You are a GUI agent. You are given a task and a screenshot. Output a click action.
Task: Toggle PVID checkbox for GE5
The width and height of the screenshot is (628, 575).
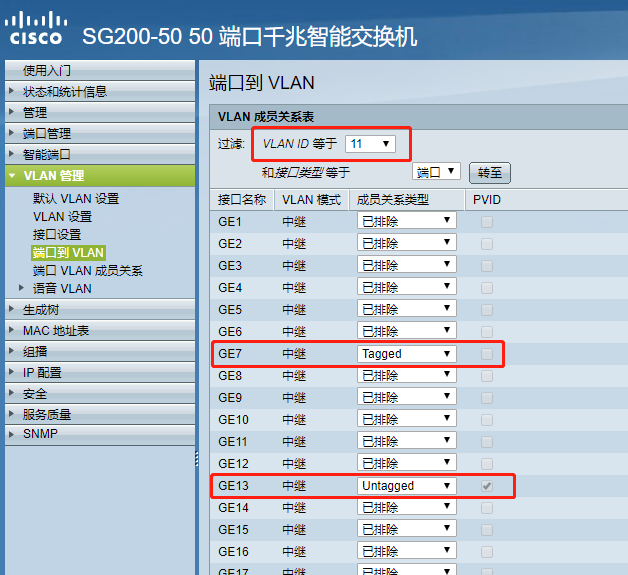tap(487, 310)
